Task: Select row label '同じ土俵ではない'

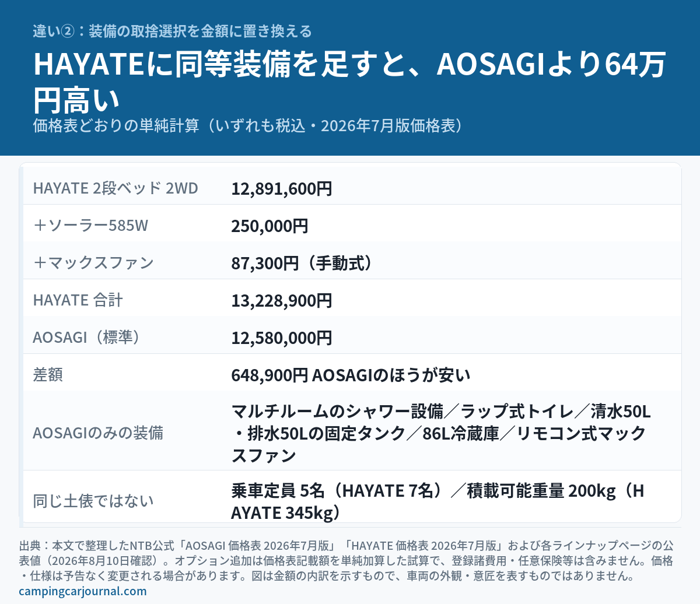Action: coord(93,501)
